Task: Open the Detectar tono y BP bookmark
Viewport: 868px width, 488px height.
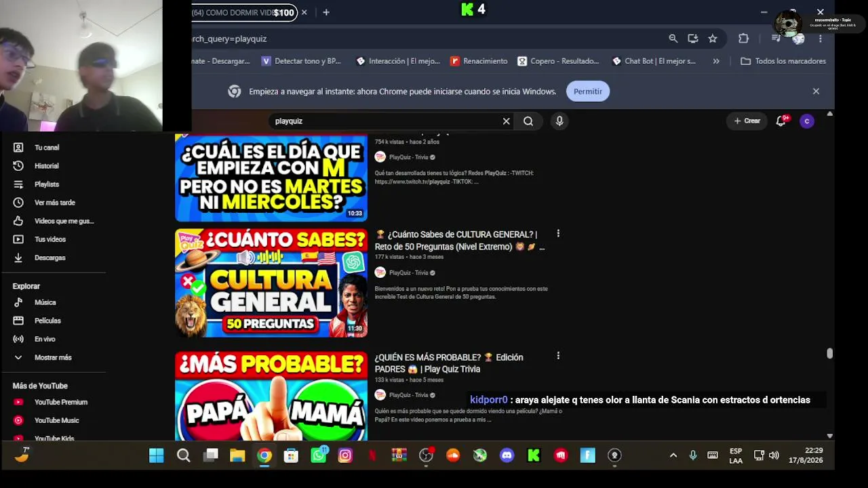Action: (x=300, y=61)
